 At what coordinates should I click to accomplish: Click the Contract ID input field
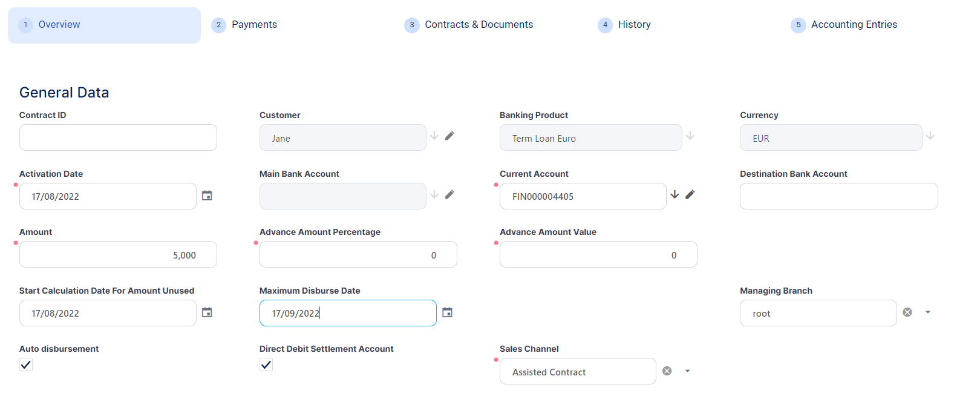pos(118,137)
